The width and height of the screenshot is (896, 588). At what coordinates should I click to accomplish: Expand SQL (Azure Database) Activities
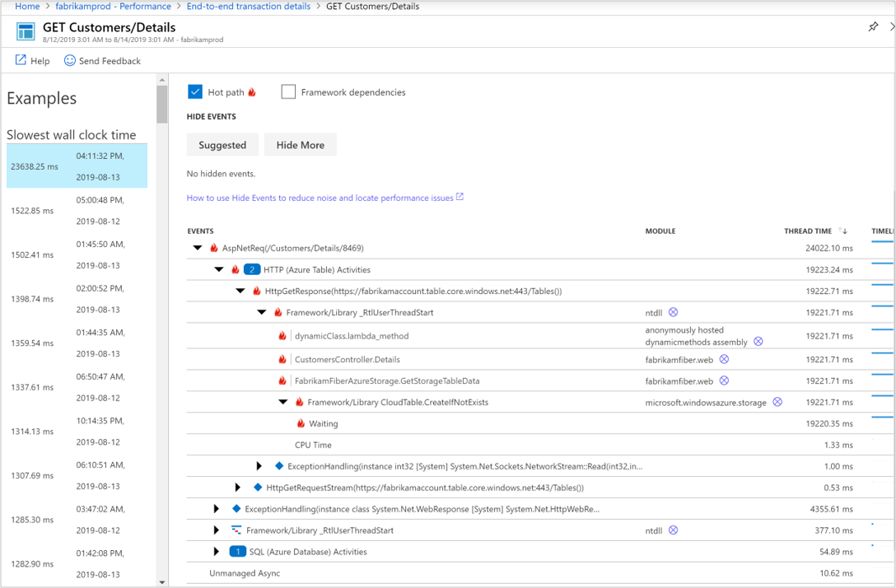216,551
